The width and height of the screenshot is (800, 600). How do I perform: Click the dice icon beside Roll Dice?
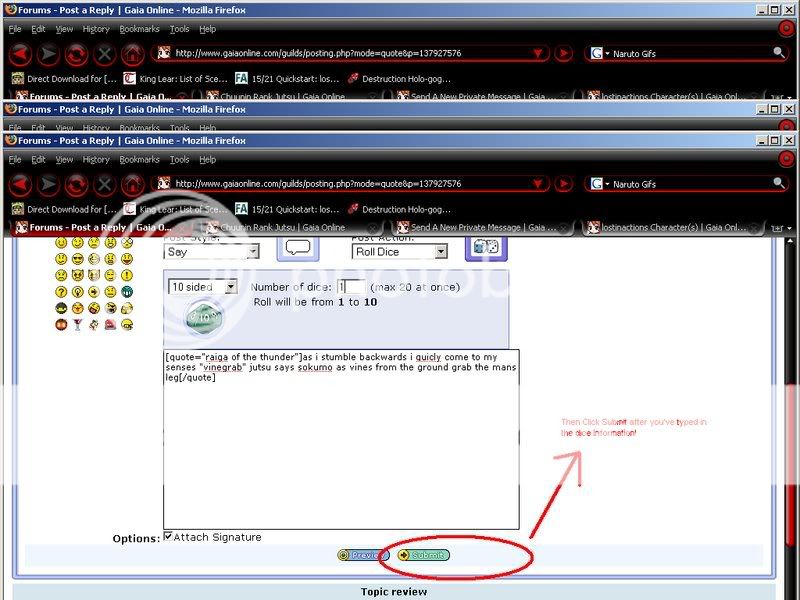point(486,248)
